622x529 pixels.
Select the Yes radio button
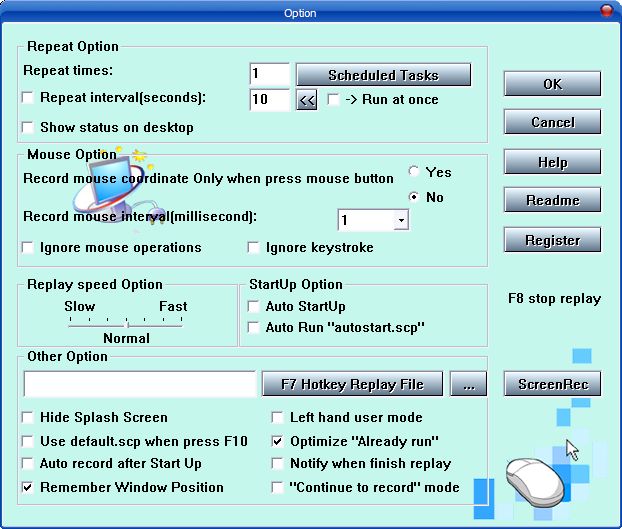[x=414, y=173]
